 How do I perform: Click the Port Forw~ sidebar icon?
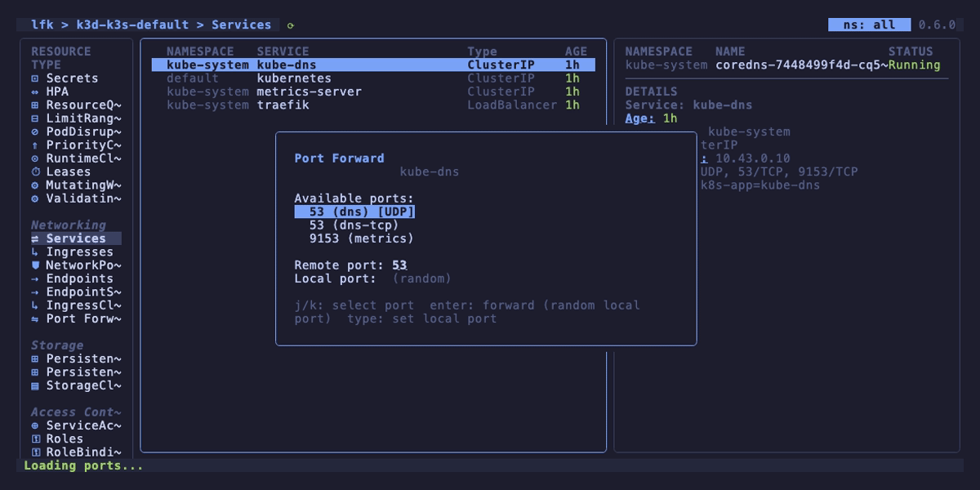[x=35, y=318]
